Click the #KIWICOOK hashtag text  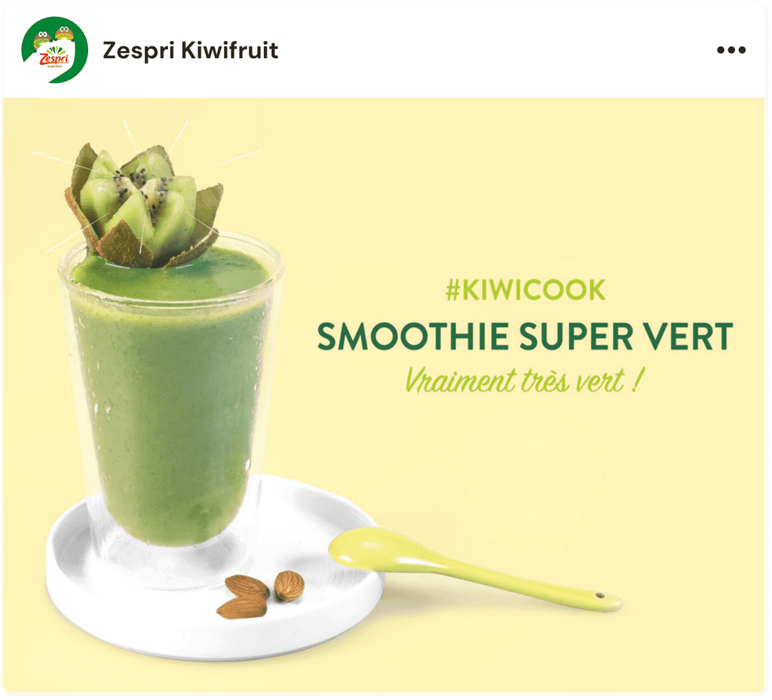coord(525,290)
